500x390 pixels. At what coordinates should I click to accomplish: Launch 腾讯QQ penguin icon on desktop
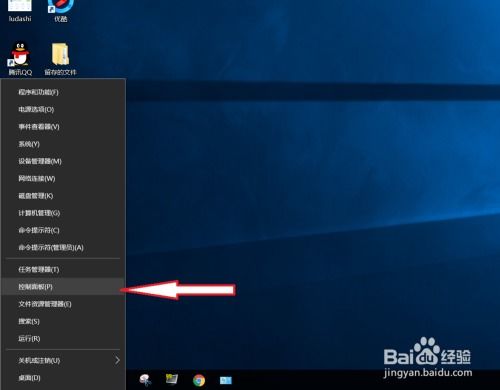pos(20,59)
